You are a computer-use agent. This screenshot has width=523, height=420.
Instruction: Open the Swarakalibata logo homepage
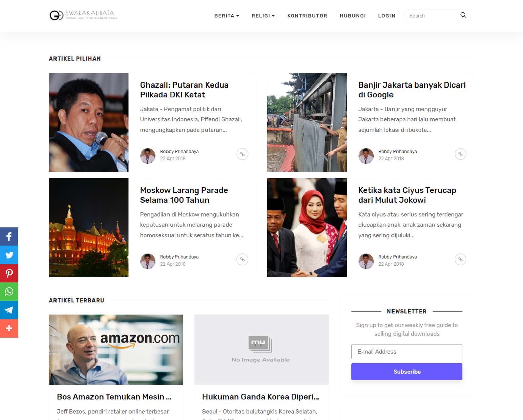83,15
